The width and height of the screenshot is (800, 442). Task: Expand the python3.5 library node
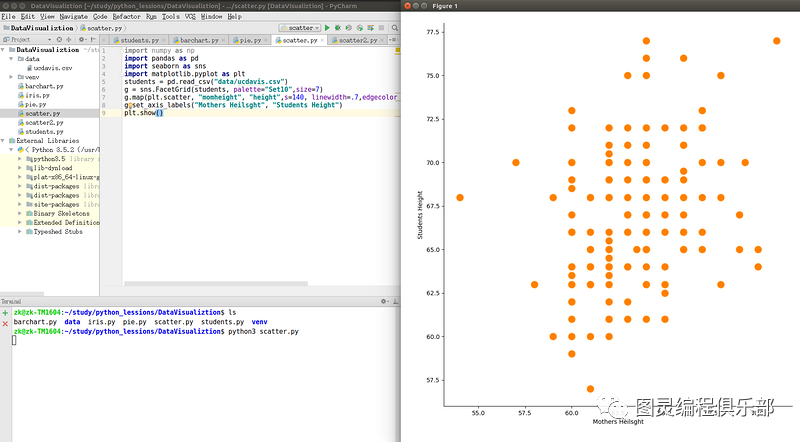(x=20, y=159)
